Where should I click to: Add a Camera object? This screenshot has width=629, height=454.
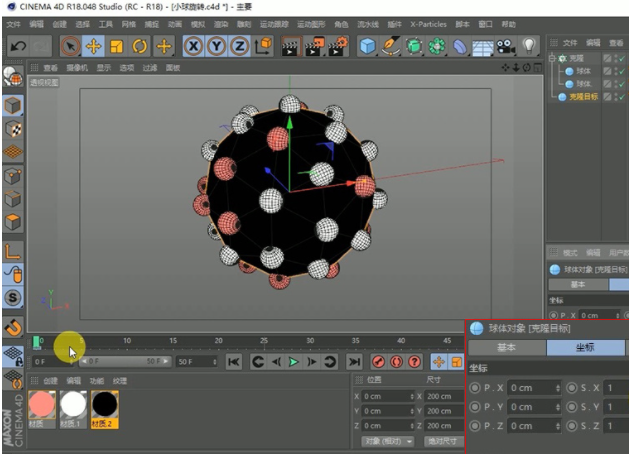[x=506, y=47]
